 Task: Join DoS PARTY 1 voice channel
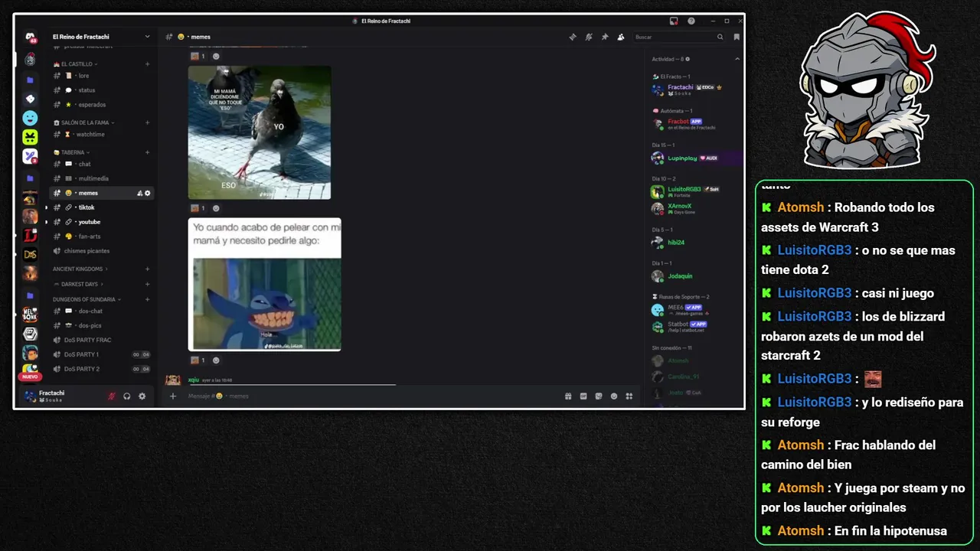click(102, 354)
